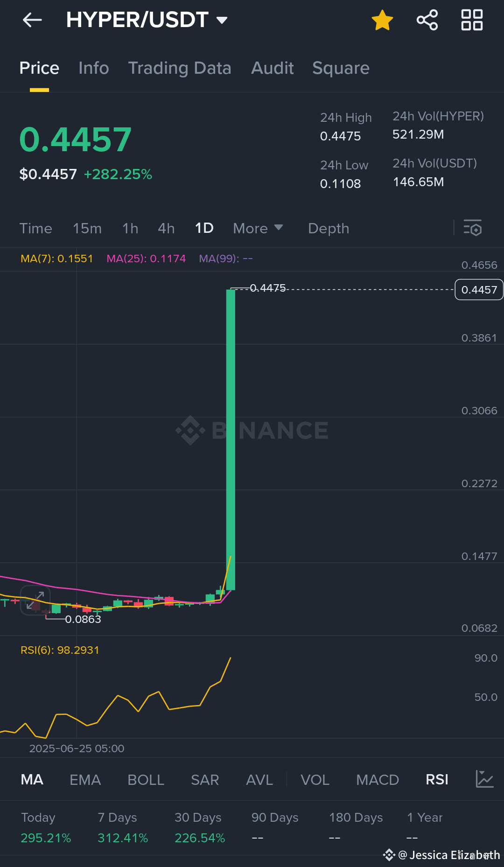The height and width of the screenshot is (867, 504).
Task: Toggle the MA indicator
Action: (32, 779)
